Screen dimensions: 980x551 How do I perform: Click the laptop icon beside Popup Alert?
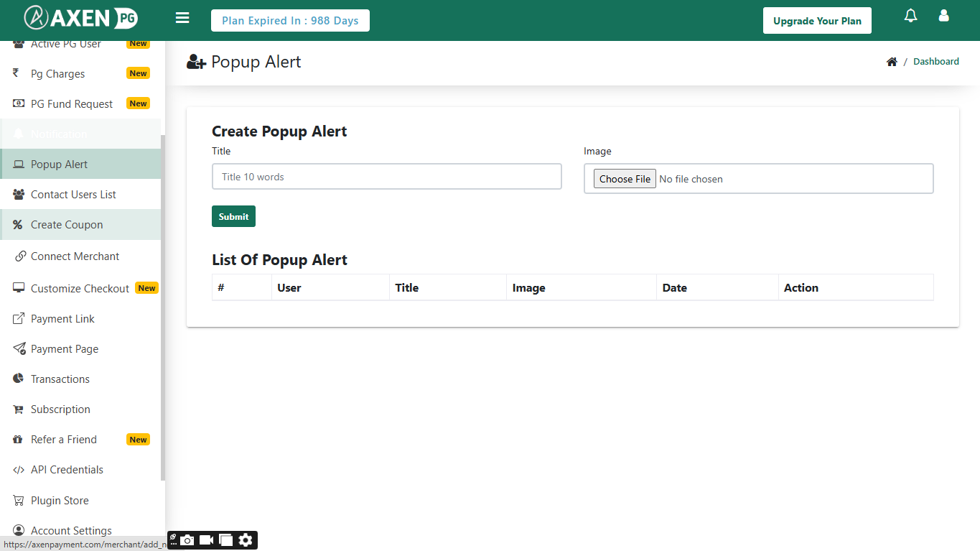(19, 164)
